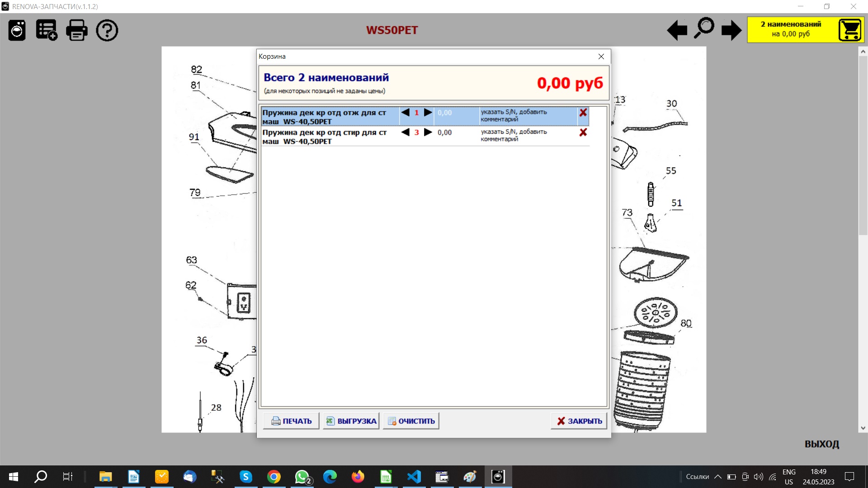Delete first cart row with red X
This screenshot has height=488, width=868.
[583, 113]
